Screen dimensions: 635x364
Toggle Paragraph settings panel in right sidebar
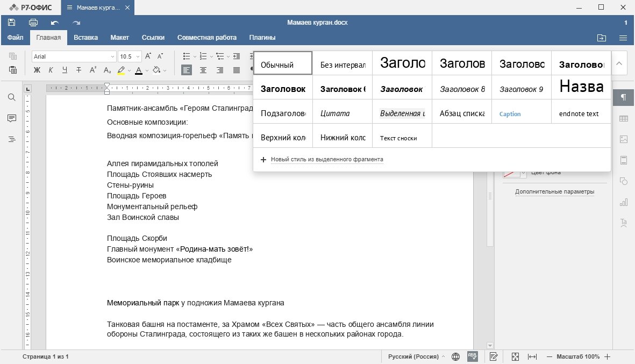(x=624, y=97)
